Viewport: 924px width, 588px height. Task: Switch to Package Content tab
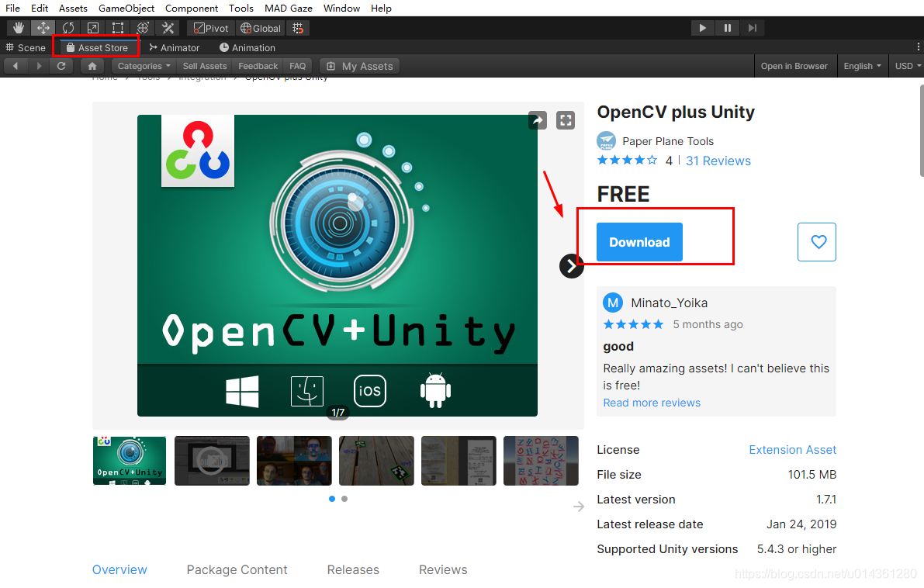pyautogui.click(x=237, y=569)
